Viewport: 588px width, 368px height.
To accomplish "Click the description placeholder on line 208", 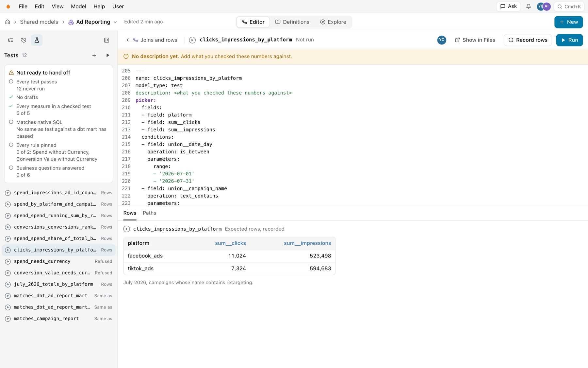I will 233,93.
